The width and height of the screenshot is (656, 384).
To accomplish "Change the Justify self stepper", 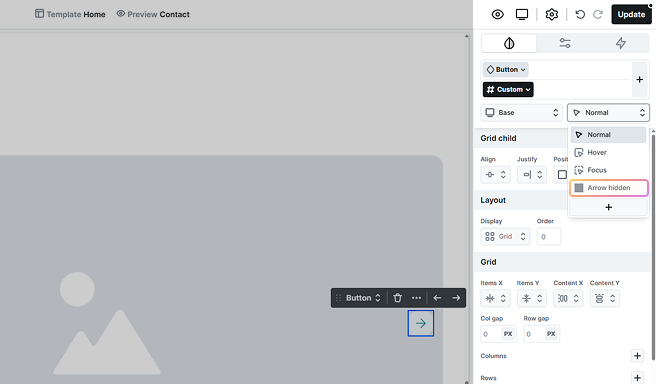I will pos(532,174).
